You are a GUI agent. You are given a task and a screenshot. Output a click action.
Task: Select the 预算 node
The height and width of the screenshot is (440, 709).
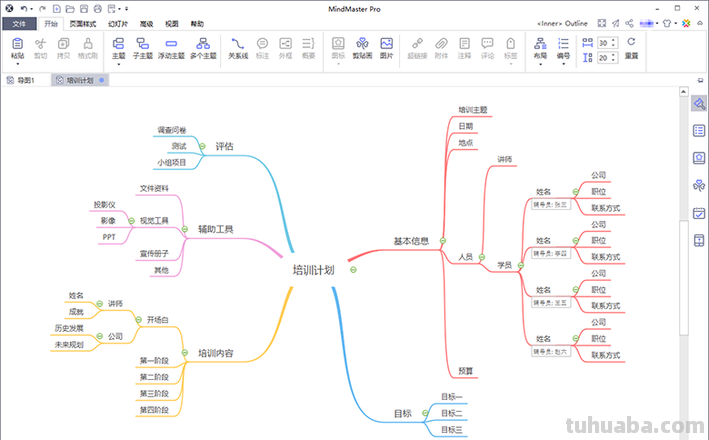[x=465, y=371]
